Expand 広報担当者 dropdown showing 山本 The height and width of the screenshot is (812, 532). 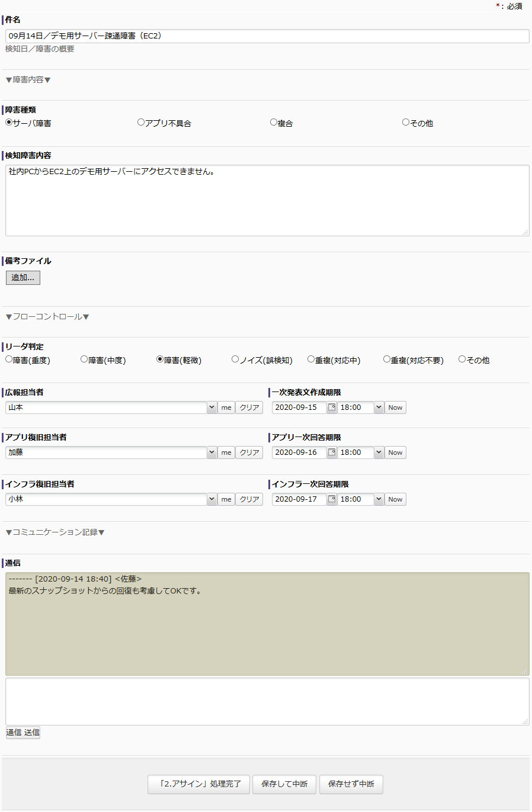211,407
